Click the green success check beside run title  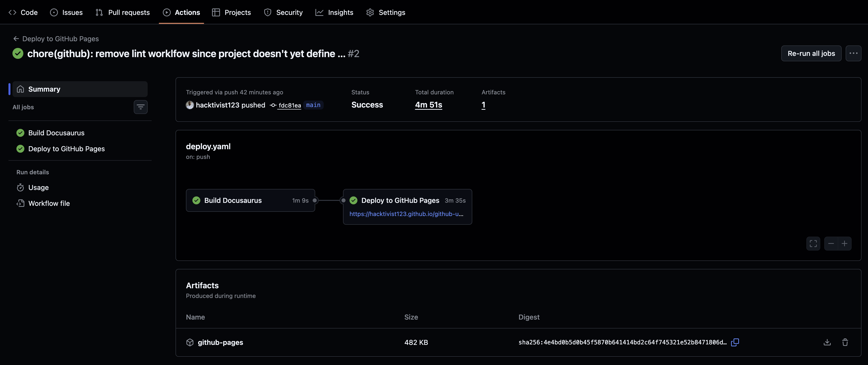(x=18, y=53)
